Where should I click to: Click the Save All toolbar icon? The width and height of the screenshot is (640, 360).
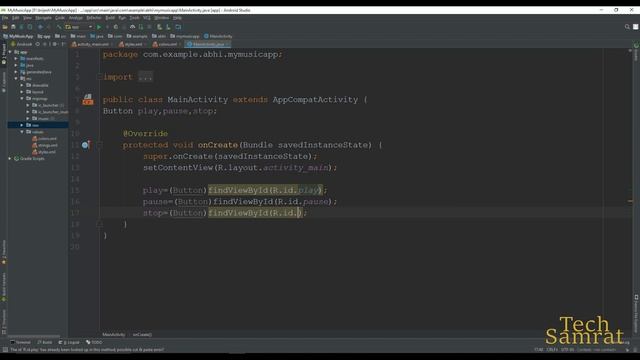(x=13, y=27)
